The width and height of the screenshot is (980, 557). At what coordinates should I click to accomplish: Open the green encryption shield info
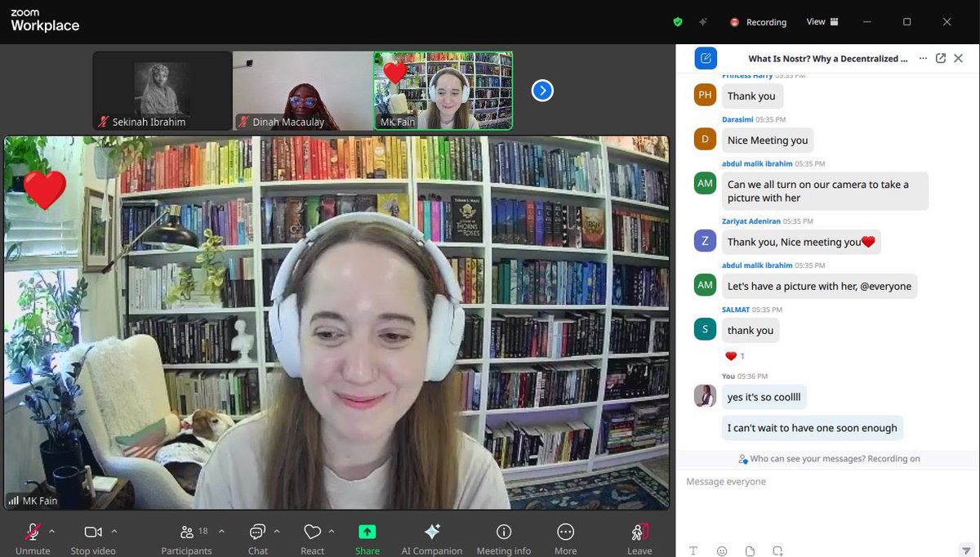[678, 22]
